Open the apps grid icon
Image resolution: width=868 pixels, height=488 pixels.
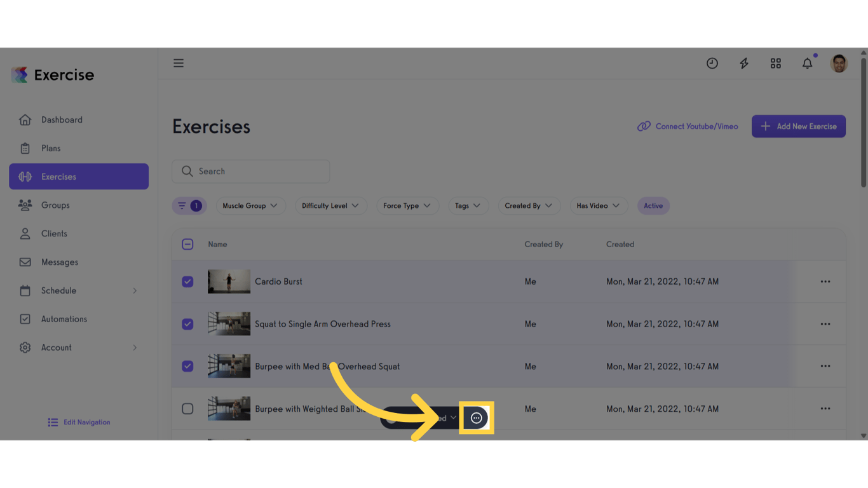[x=776, y=63]
